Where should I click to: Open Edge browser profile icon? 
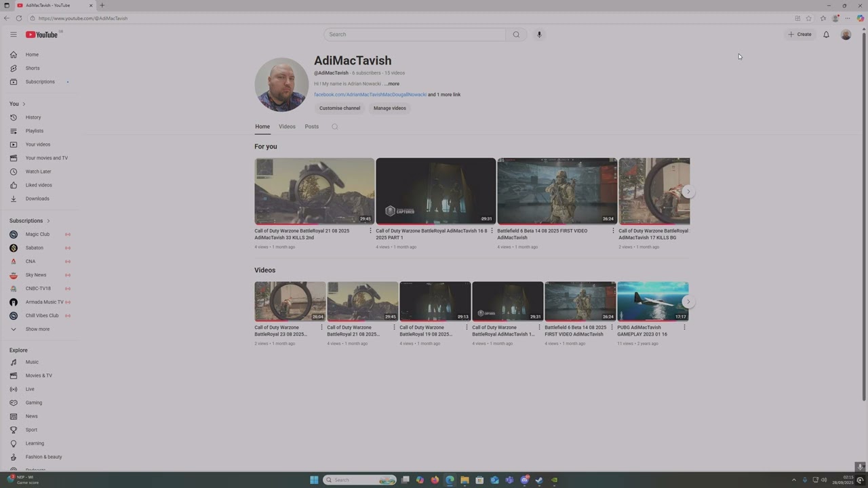click(x=835, y=18)
